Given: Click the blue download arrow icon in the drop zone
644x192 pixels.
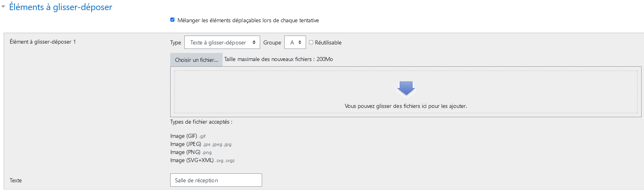Looking at the screenshot, I should click(406, 89).
